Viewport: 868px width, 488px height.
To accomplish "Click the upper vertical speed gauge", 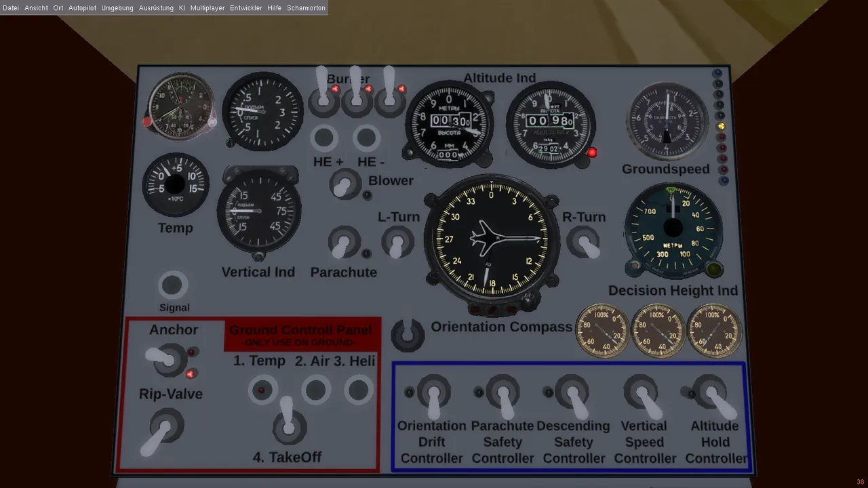I will (263, 111).
